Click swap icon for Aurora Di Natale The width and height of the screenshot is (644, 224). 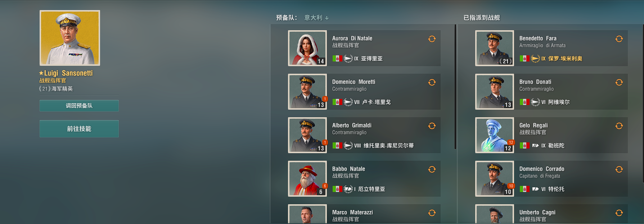432,39
